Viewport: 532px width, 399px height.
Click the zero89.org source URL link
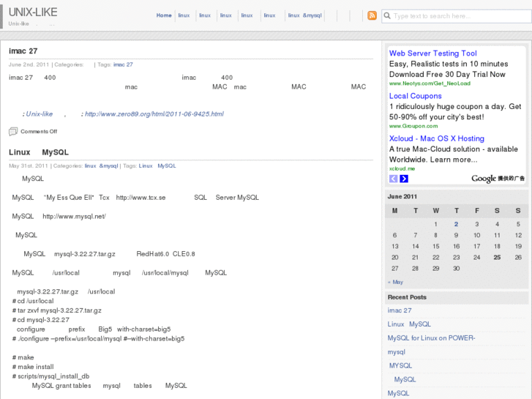(x=154, y=114)
